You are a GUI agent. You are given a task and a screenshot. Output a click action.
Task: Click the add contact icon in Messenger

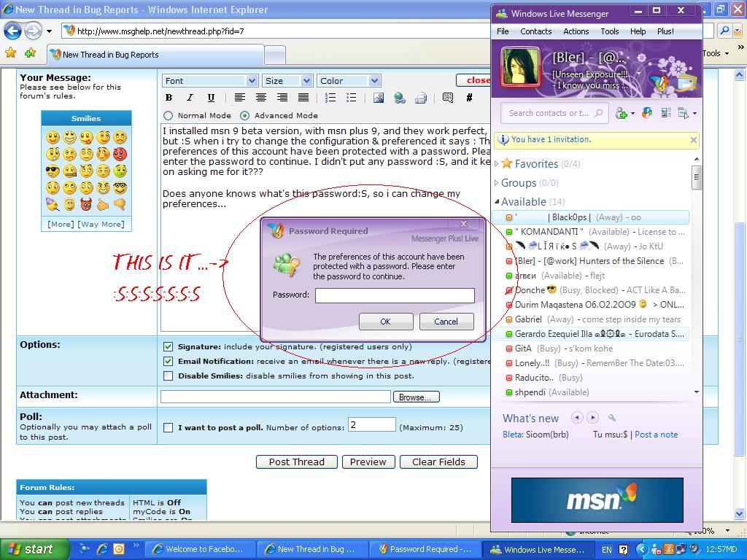point(622,113)
